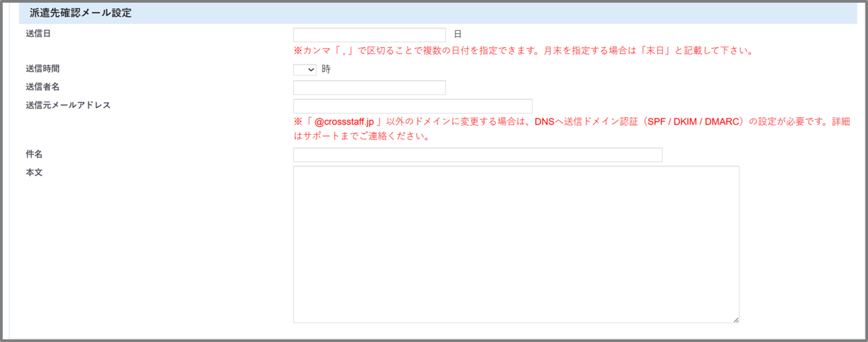Click the @crossstaff.jp domain text
The image size is (868, 342).
(344, 122)
